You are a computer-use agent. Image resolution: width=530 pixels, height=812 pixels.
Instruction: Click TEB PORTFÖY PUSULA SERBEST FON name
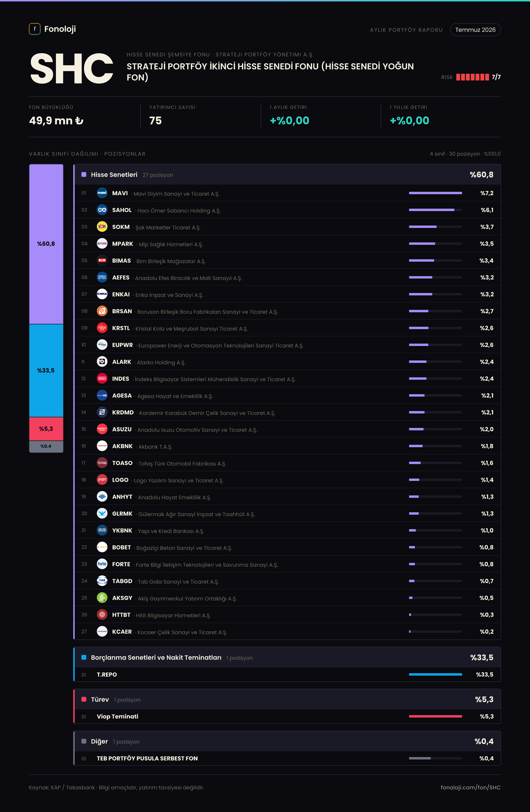point(147,759)
